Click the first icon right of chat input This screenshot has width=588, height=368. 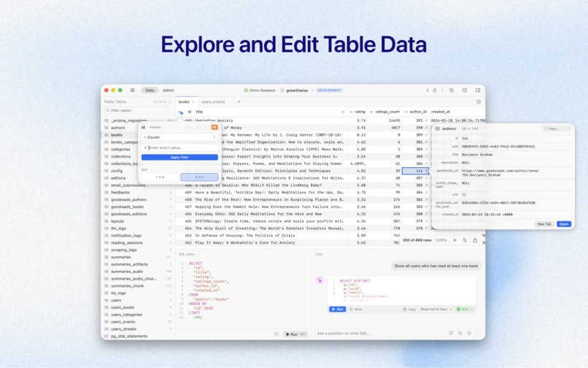451,333
